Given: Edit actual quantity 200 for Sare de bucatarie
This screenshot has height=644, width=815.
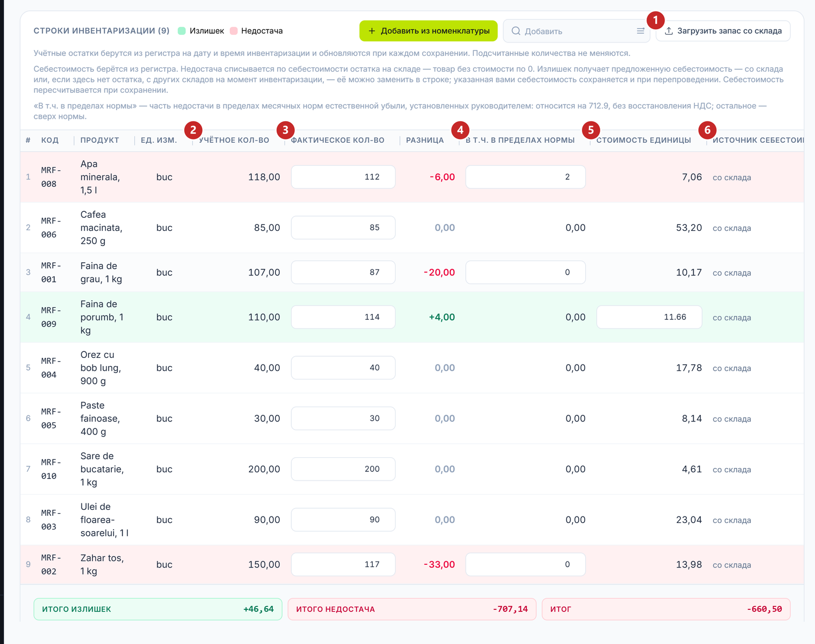Looking at the screenshot, I should pos(343,469).
